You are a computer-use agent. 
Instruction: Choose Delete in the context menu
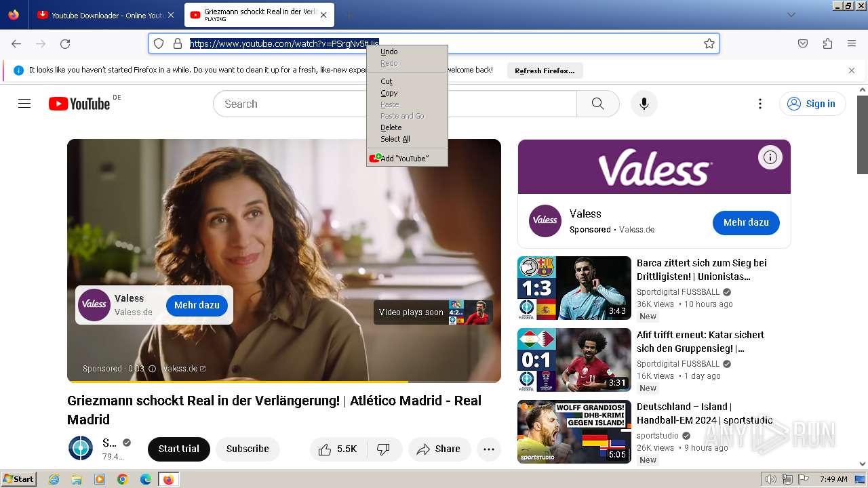click(407, 127)
